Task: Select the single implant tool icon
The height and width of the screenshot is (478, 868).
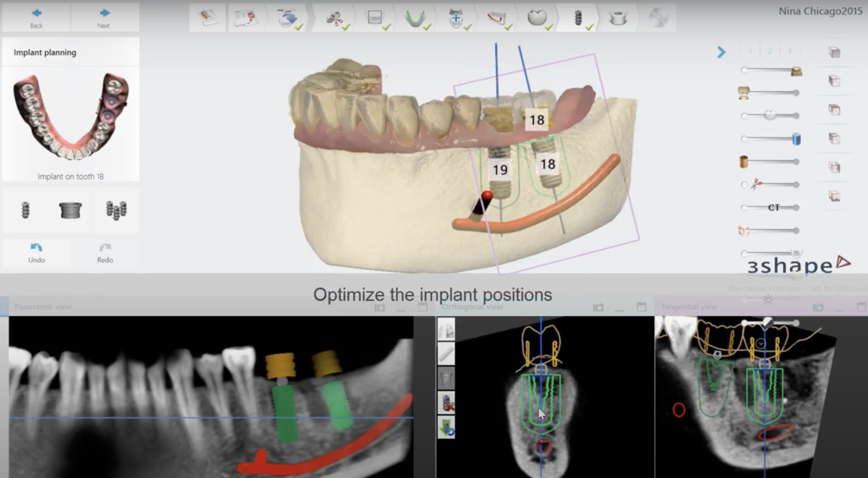Action: (25, 210)
